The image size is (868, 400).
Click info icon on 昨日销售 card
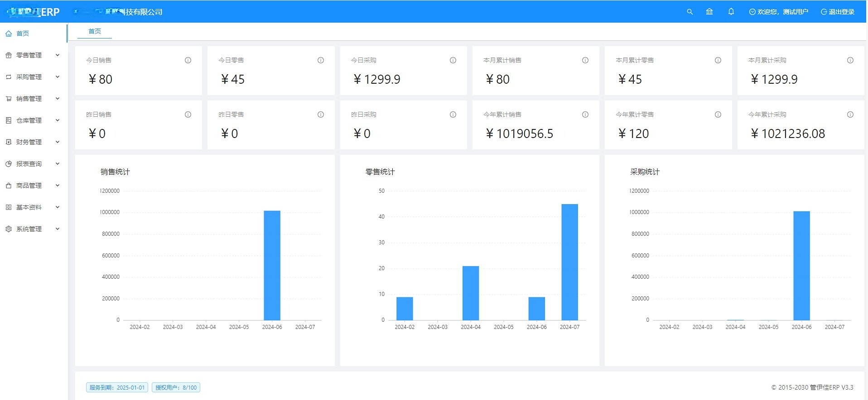point(188,114)
